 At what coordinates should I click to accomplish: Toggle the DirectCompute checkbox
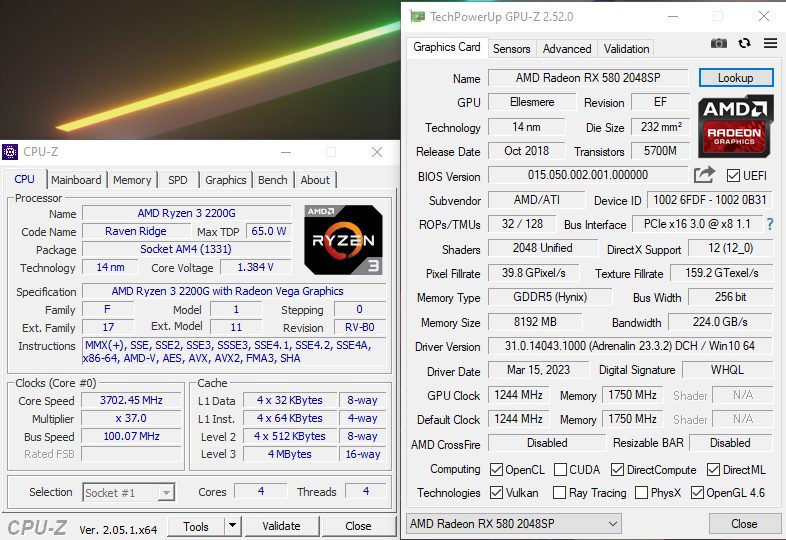618,470
